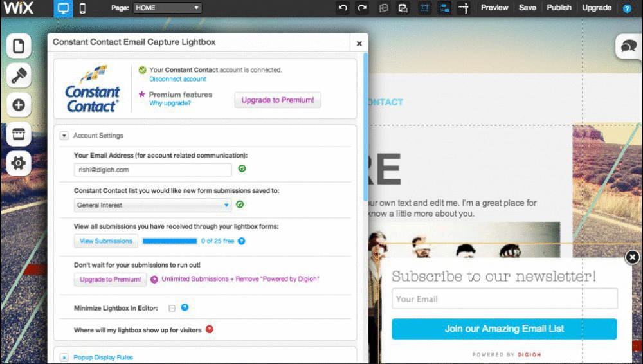Click the Constant Contact logo
The width and height of the screenshot is (643, 364).
click(x=92, y=89)
